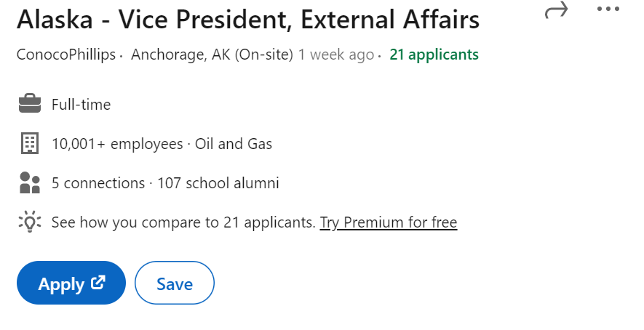Open the Try Premium for free link
This screenshot has height=330, width=644.
tap(388, 222)
